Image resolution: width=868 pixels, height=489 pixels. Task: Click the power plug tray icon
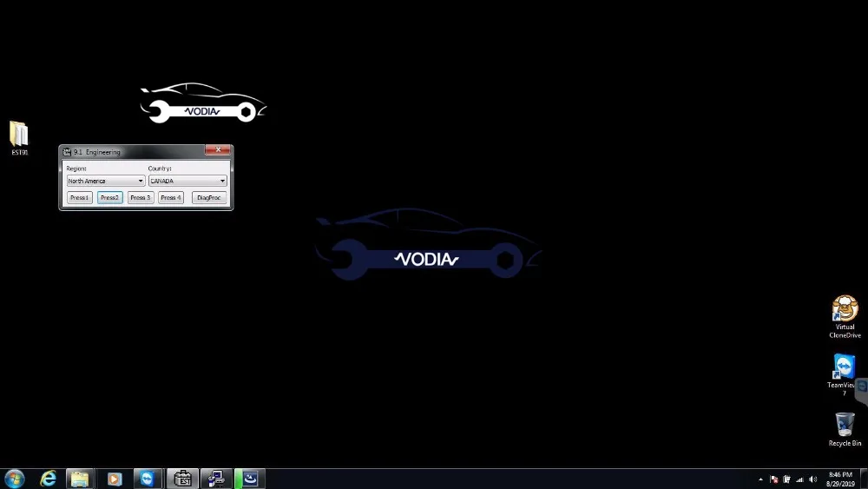coord(786,479)
